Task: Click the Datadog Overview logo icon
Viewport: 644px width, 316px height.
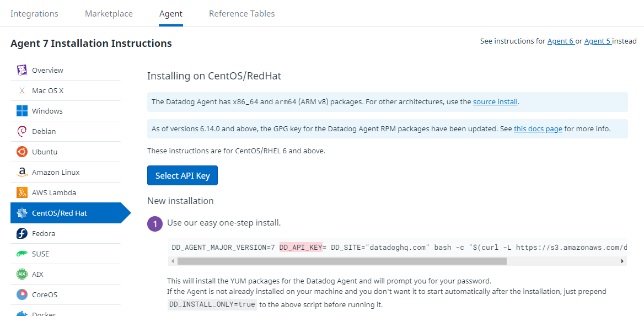Action: coord(22,70)
